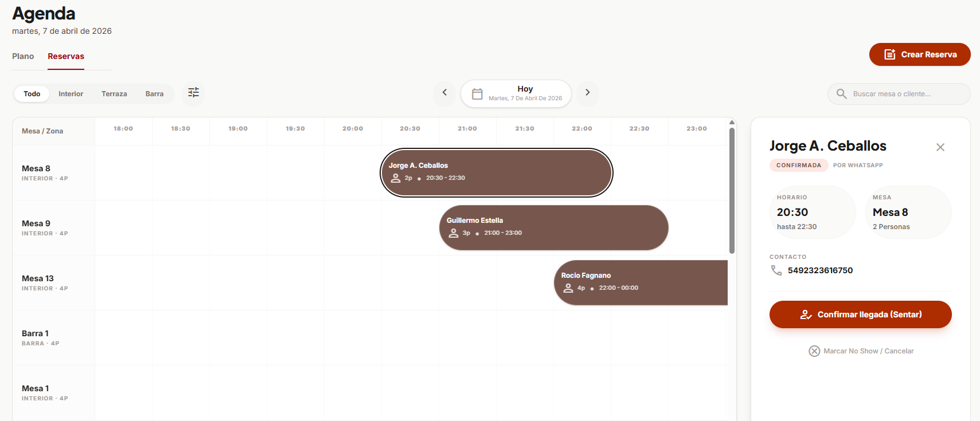Click the magnifier icon in search box
The height and width of the screenshot is (421, 980).
tap(841, 94)
